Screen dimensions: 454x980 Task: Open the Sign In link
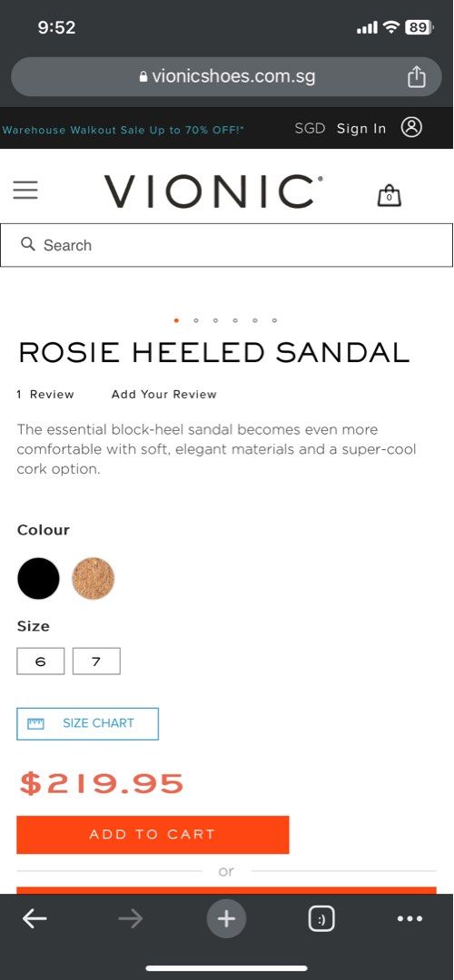(361, 128)
